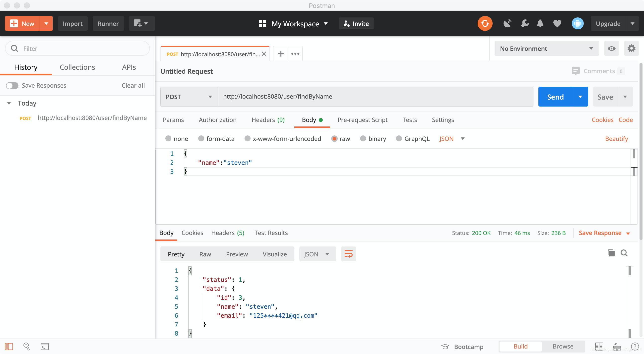
Task: Click the wrench settings icon in toolbar
Action: point(525,23)
